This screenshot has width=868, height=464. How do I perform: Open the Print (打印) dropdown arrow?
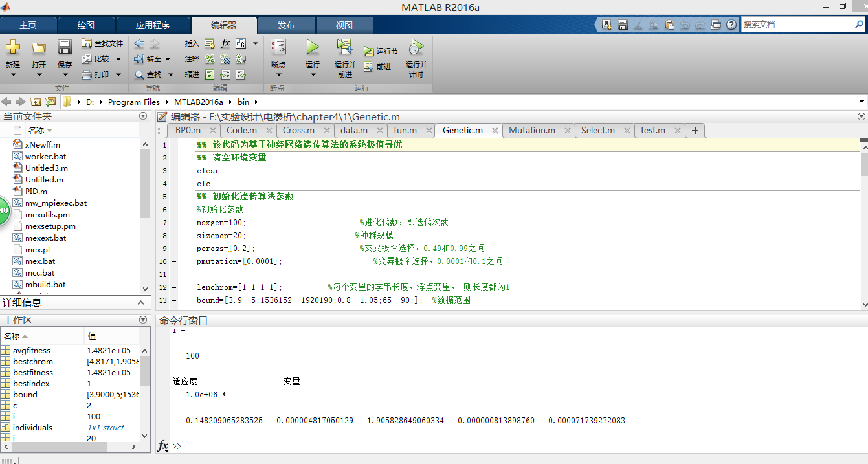tap(118, 74)
